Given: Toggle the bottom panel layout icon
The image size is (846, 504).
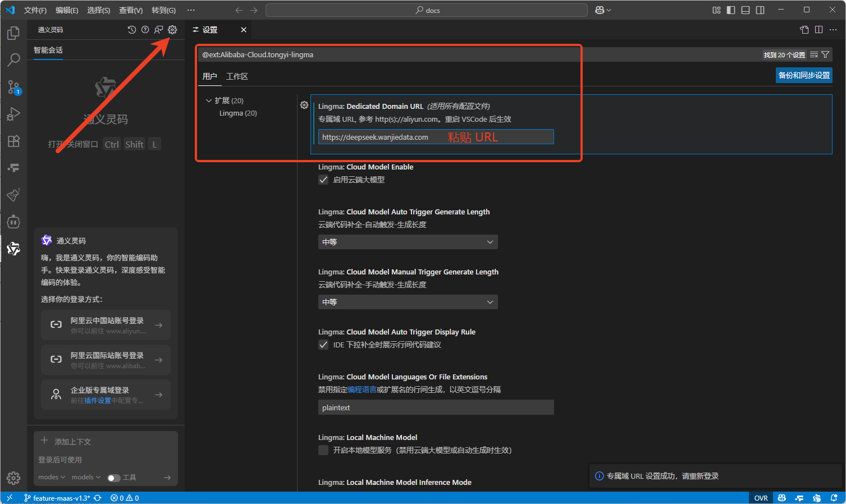Looking at the screenshot, I should click(x=746, y=10).
